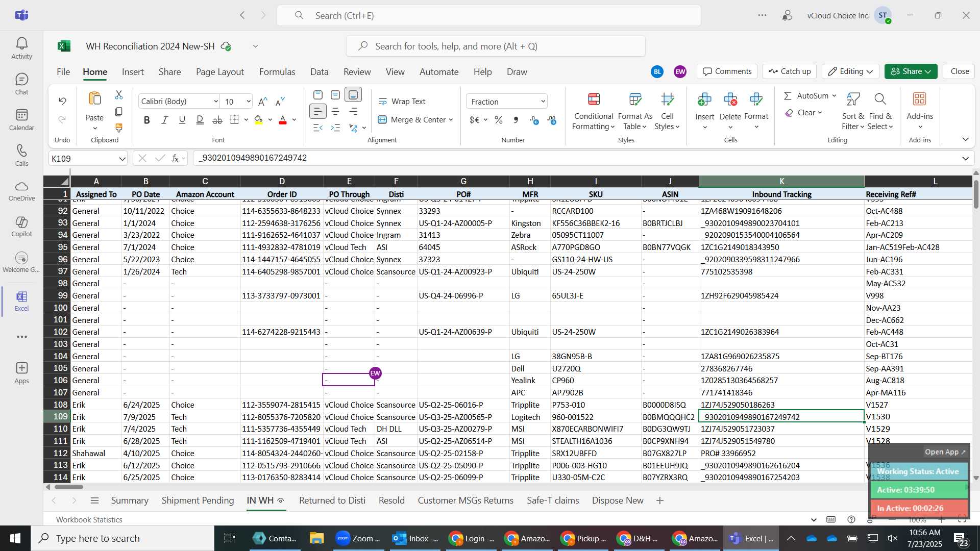Open Chat in the Teams sidebar
The height and width of the screenshot is (551, 980).
coord(21,84)
